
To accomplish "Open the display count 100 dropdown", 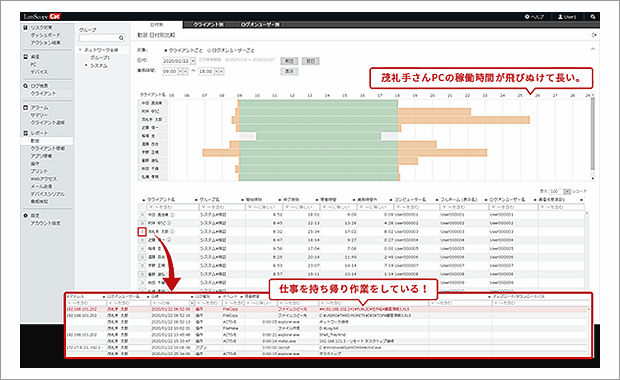I will pos(567,191).
